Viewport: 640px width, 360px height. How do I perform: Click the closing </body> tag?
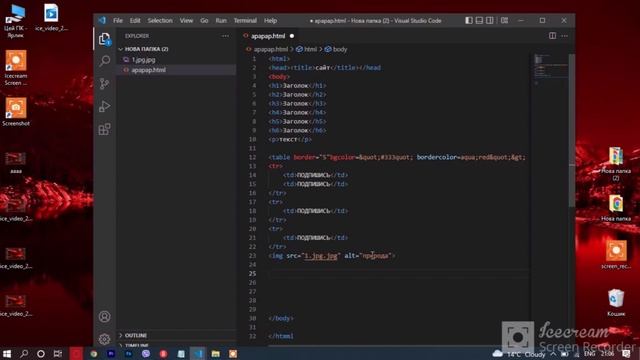click(281, 318)
